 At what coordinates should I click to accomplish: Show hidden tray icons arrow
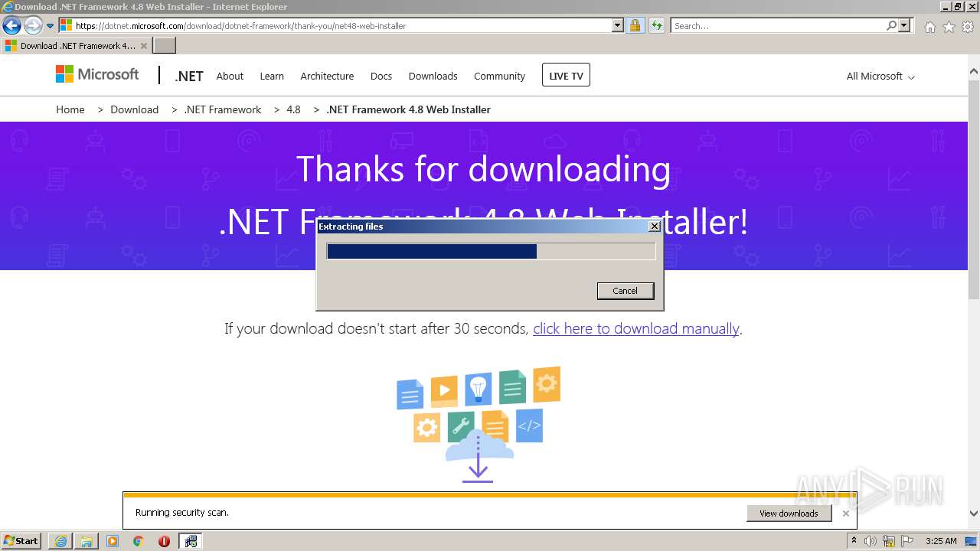(854, 541)
